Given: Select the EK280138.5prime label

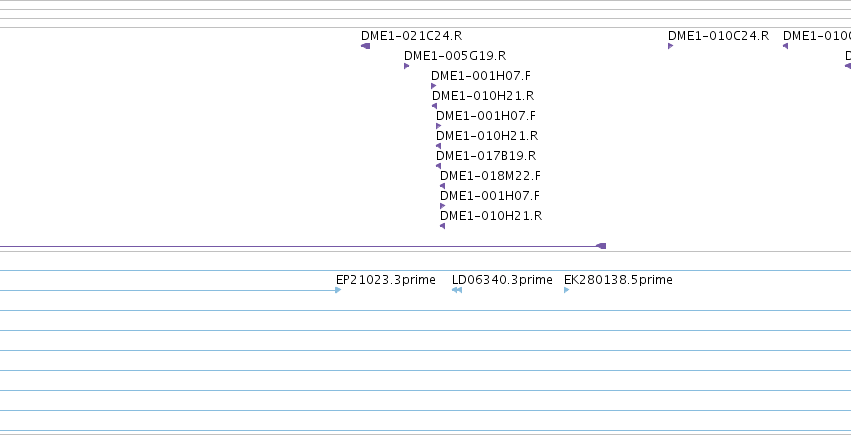Looking at the screenshot, I should click(618, 280).
